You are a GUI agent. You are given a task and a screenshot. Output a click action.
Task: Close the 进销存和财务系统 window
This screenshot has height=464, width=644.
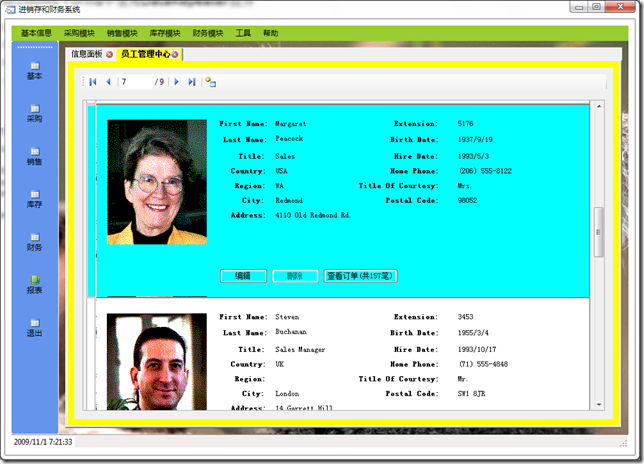pos(621,7)
